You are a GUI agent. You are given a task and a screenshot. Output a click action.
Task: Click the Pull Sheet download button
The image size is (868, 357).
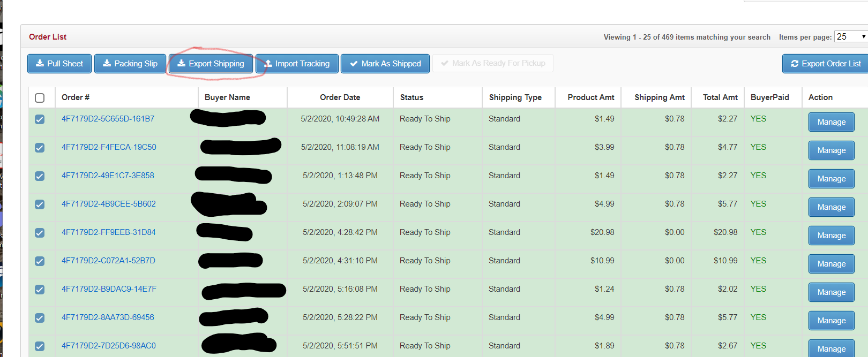59,64
